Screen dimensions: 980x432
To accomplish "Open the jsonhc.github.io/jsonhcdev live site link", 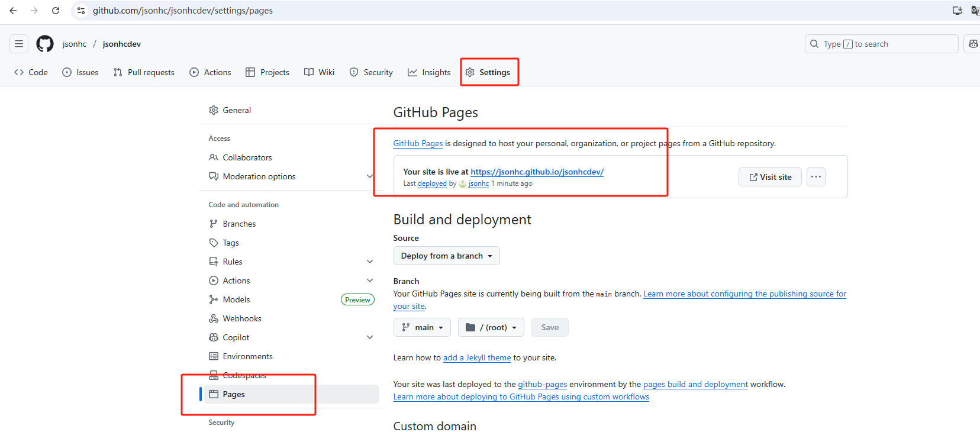I will (x=537, y=172).
